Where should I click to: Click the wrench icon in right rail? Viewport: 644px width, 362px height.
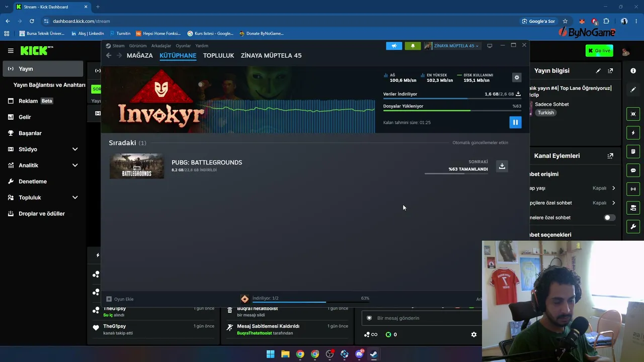[633, 227]
